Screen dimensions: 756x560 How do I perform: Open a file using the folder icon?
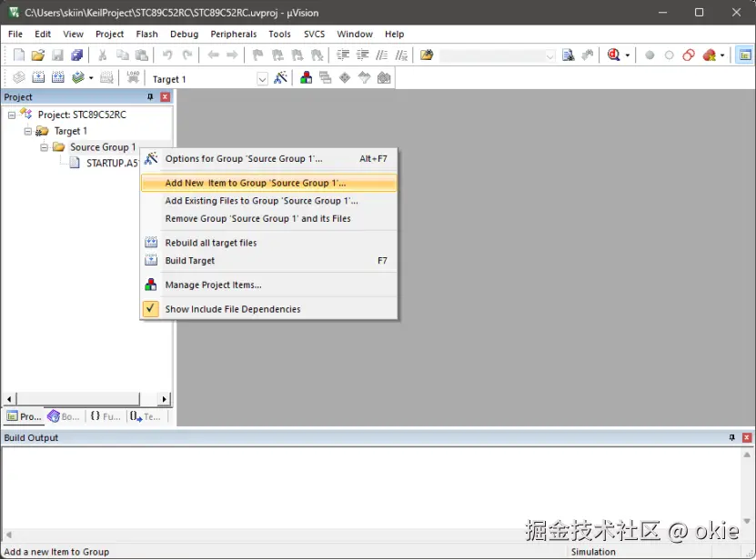(38, 55)
